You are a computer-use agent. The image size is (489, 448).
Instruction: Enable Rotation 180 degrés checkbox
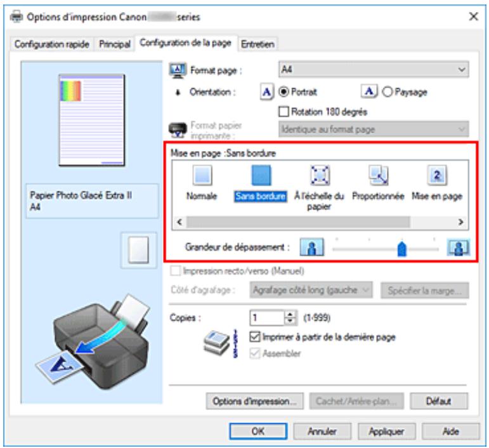pos(284,112)
